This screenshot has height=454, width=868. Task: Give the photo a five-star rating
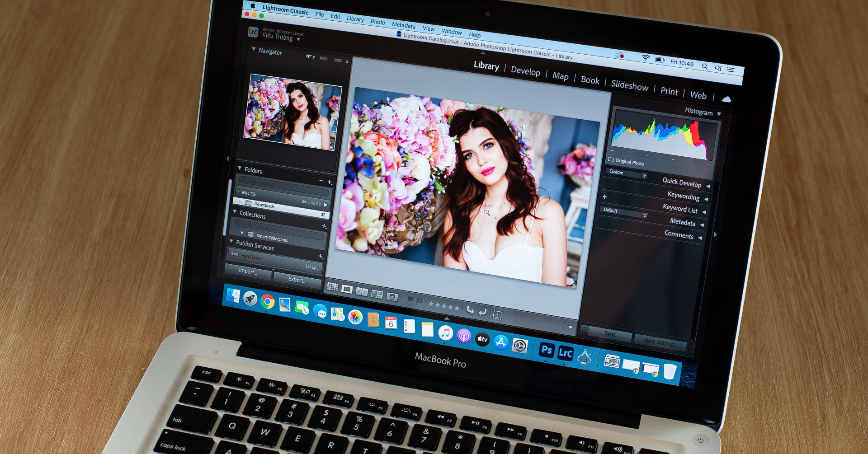[x=457, y=309]
